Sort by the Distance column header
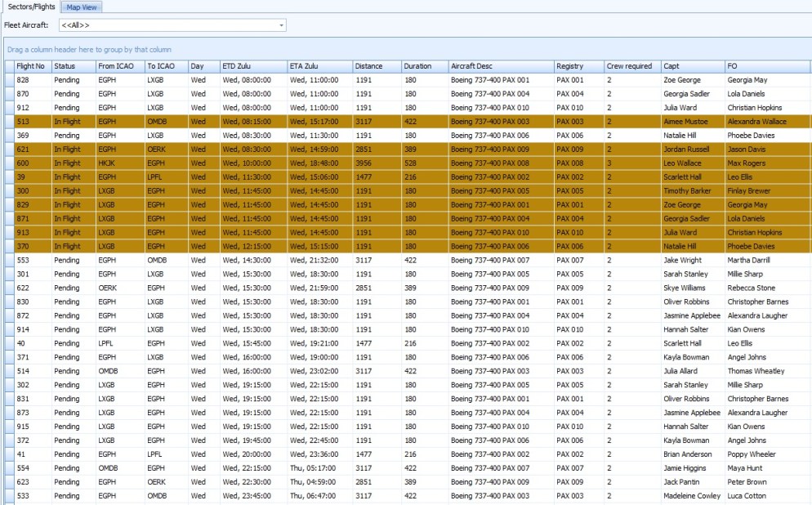The image size is (812, 505). (373, 66)
